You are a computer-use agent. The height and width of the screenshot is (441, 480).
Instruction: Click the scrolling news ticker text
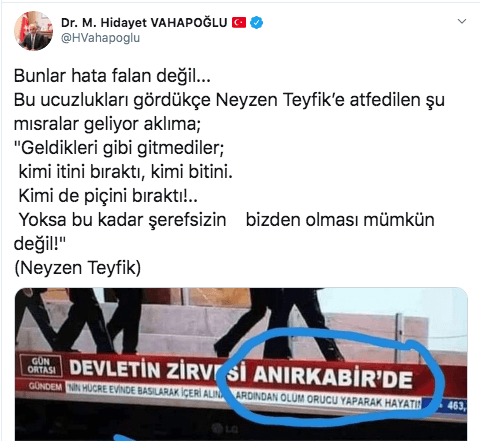243,396
